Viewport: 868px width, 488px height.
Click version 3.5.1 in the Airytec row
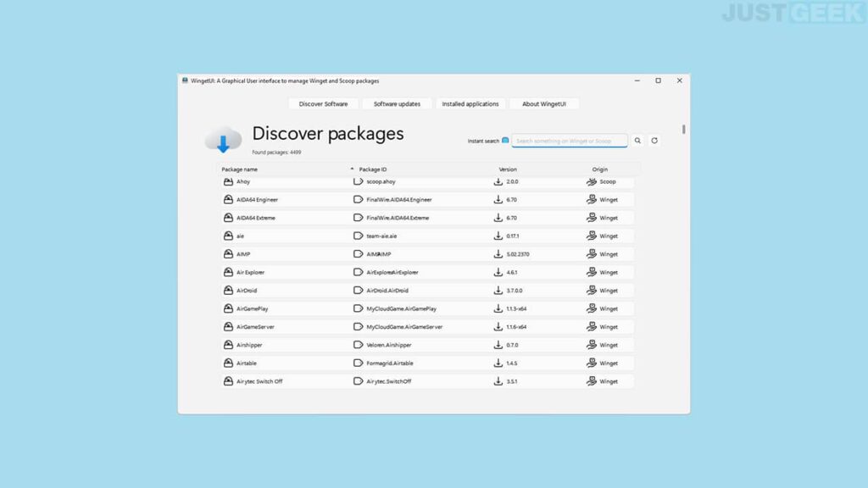(512, 381)
